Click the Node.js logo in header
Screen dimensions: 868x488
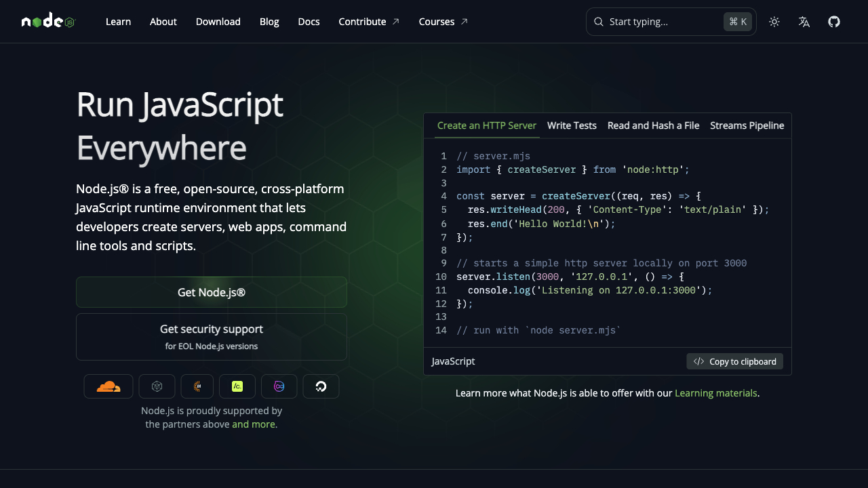tap(48, 22)
